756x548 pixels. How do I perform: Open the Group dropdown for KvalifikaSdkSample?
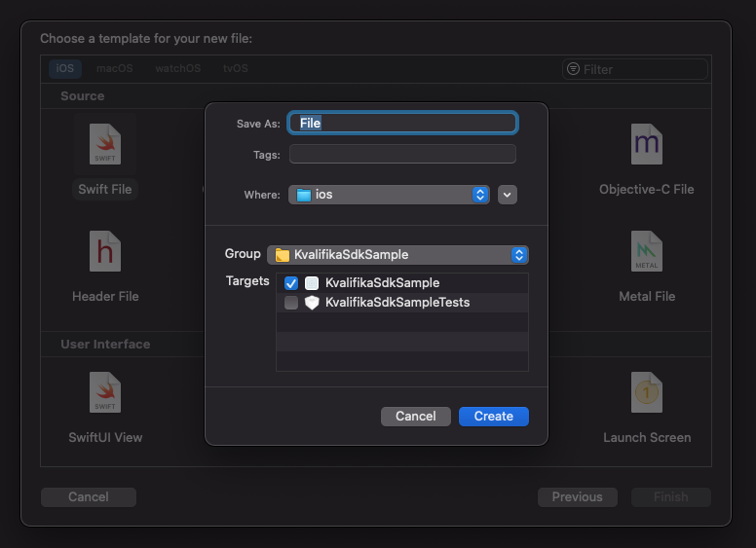point(397,255)
